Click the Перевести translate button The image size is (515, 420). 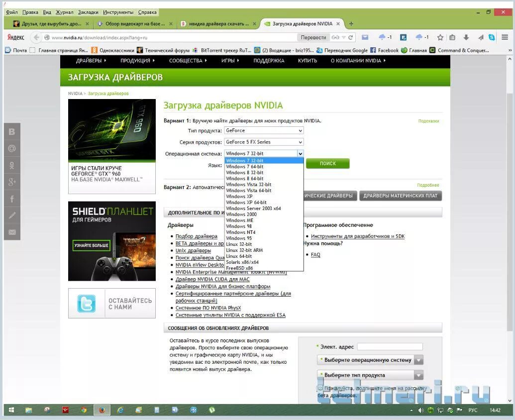[x=313, y=37]
